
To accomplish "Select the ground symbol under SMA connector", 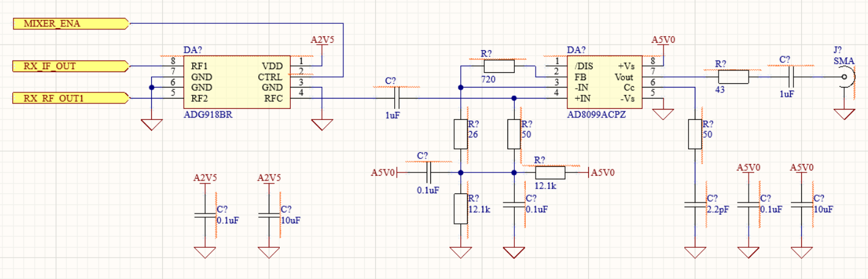I will coord(846,114).
